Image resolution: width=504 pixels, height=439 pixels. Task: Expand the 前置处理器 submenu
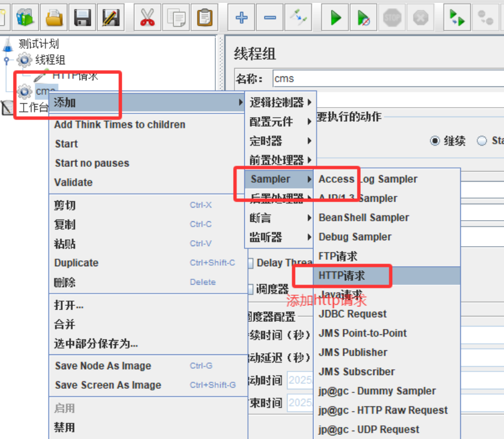(280, 160)
